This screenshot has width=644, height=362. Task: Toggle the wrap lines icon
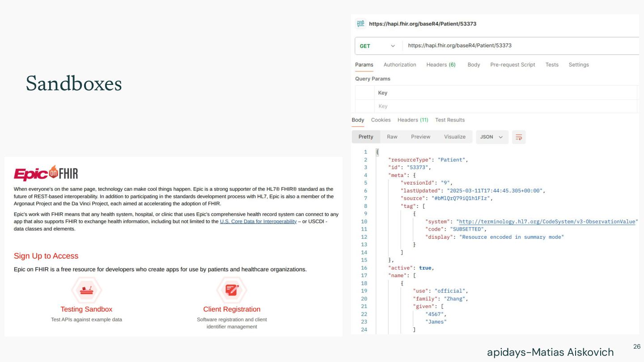519,137
